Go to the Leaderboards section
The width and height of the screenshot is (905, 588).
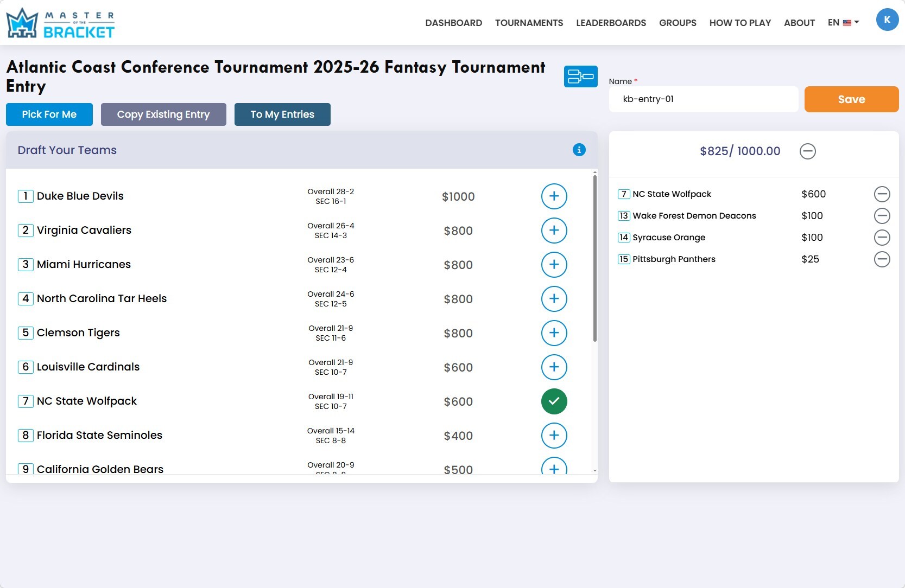click(611, 23)
